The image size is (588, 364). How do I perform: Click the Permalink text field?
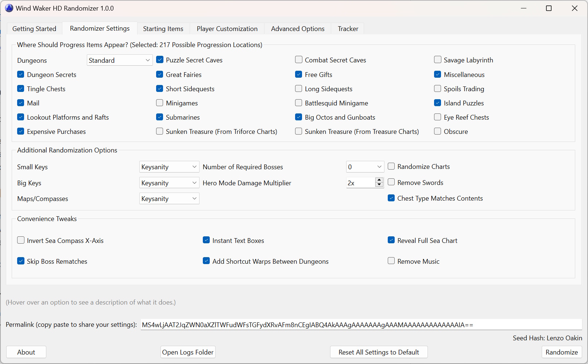click(x=361, y=325)
